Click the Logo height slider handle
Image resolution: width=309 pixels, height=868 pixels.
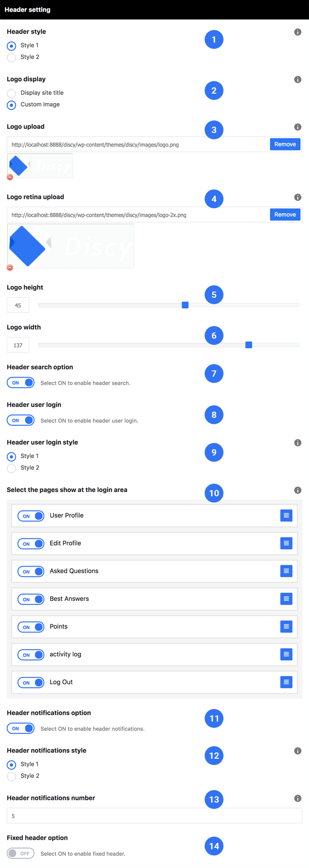pos(185,305)
